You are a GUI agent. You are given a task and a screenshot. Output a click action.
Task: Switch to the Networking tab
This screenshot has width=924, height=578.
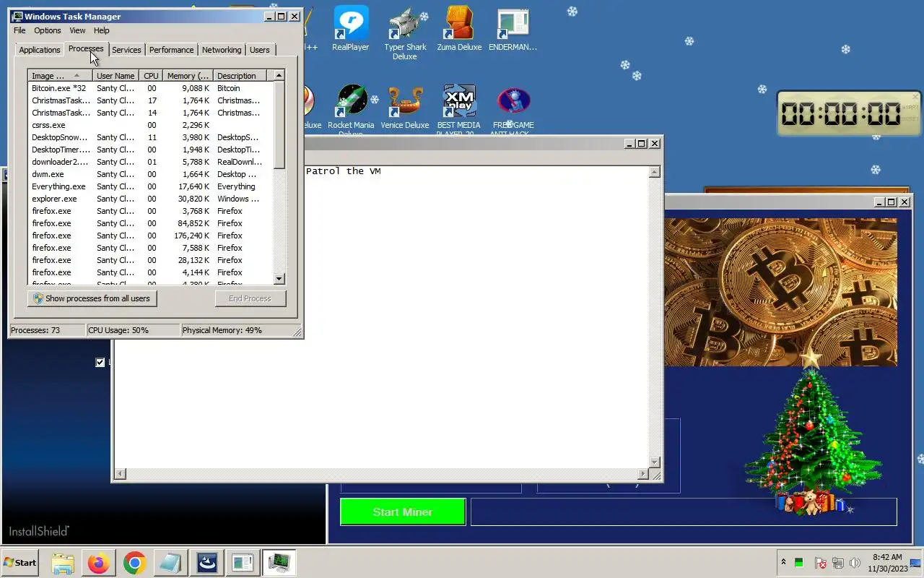222,50
